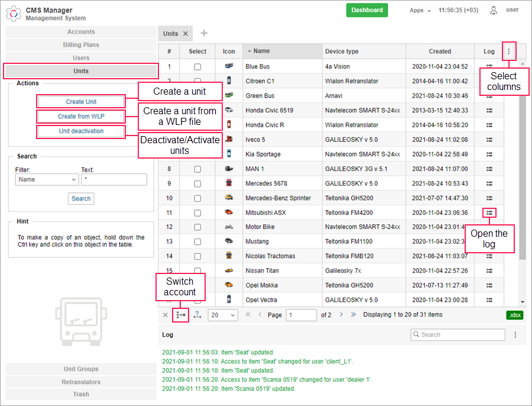The height and width of the screenshot is (406, 532).
Task: Open the user profile icon
Action: (x=494, y=11)
